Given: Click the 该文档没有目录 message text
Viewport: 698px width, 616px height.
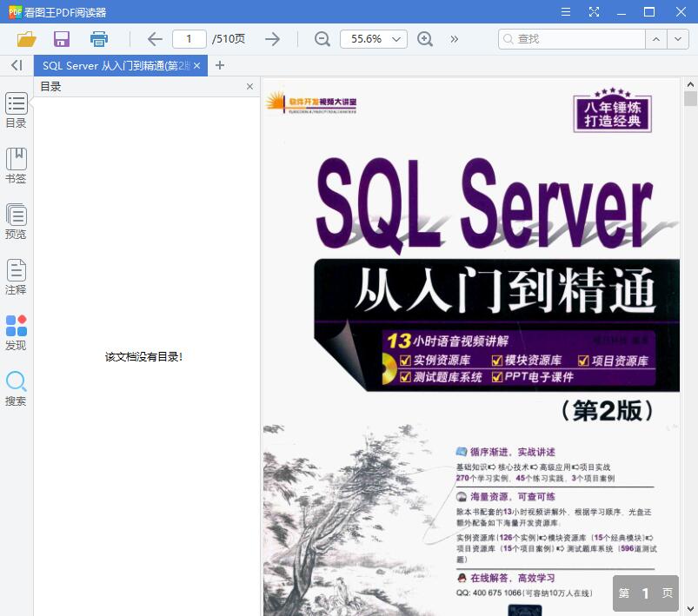Looking at the screenshot, I should [143, 356].
